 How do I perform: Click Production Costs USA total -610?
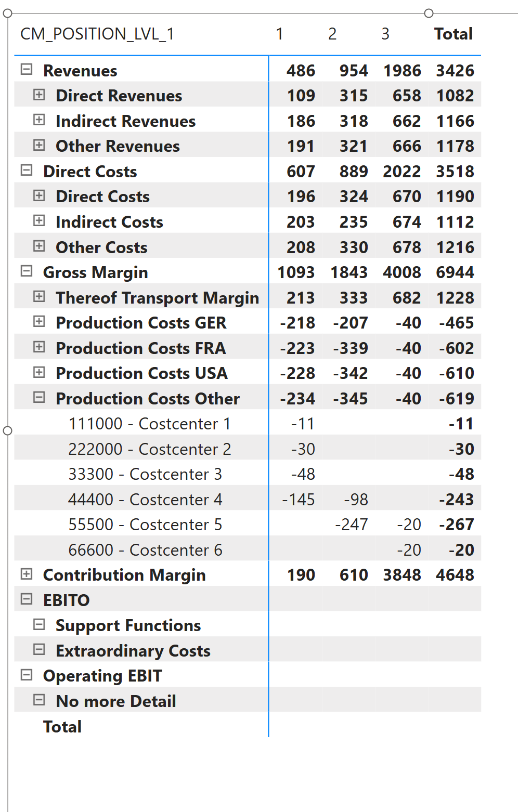pyautogui.click(x=457, y=373)
